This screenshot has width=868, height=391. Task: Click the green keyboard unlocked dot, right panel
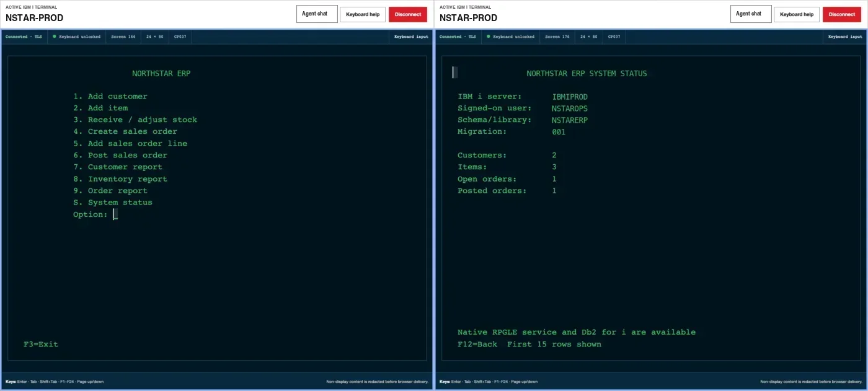click(489, 37)
